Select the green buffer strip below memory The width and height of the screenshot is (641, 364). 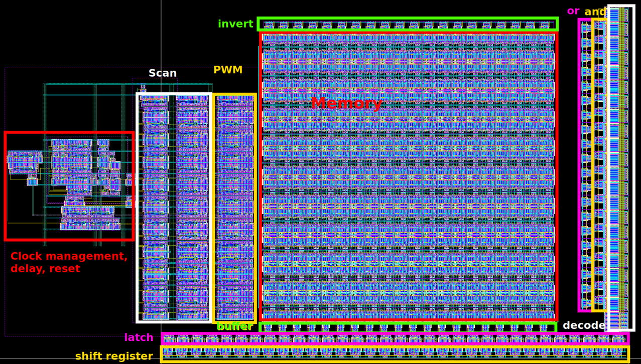407,327
